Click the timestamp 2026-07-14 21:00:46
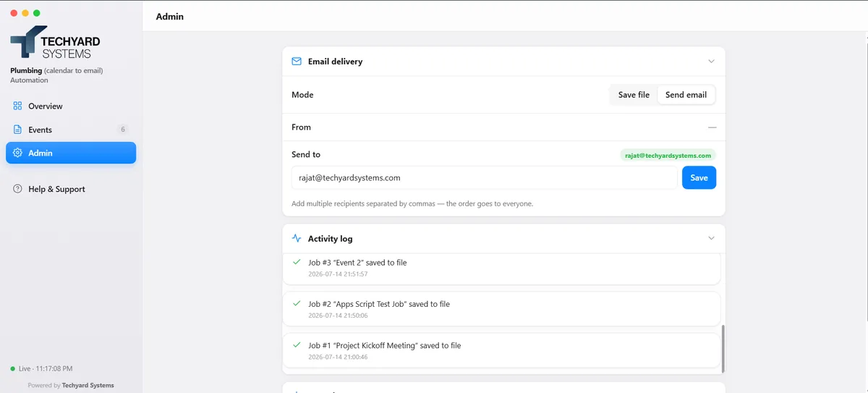The image size is (868, 393). point(338,357)
